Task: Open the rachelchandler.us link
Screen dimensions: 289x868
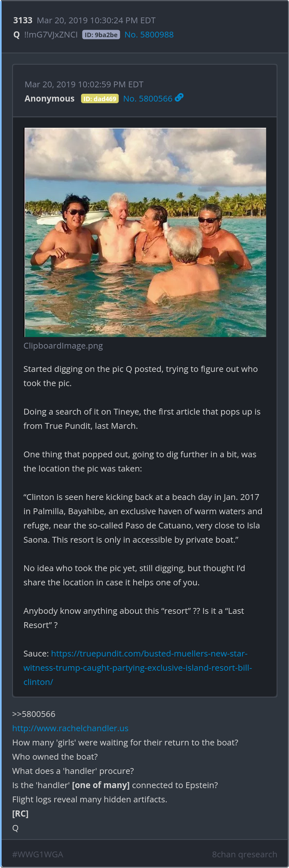Action: click(x=70, y=728)
